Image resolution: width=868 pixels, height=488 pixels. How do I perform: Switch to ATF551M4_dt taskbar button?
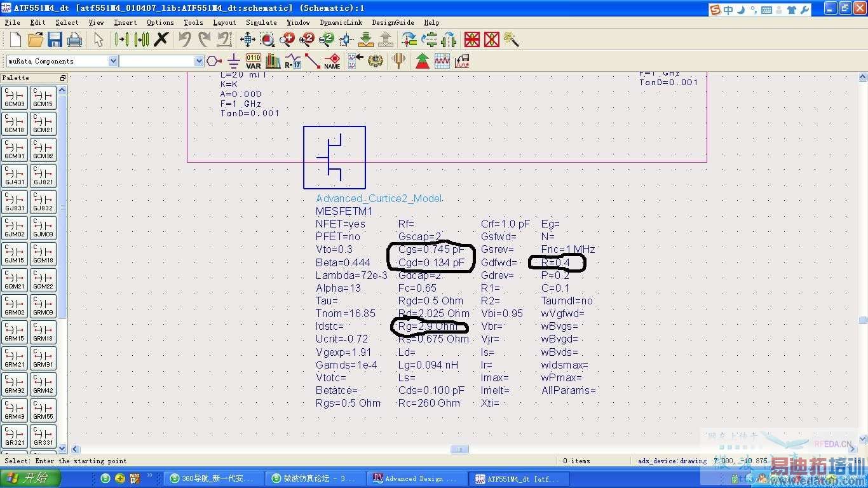pos(518,478)
